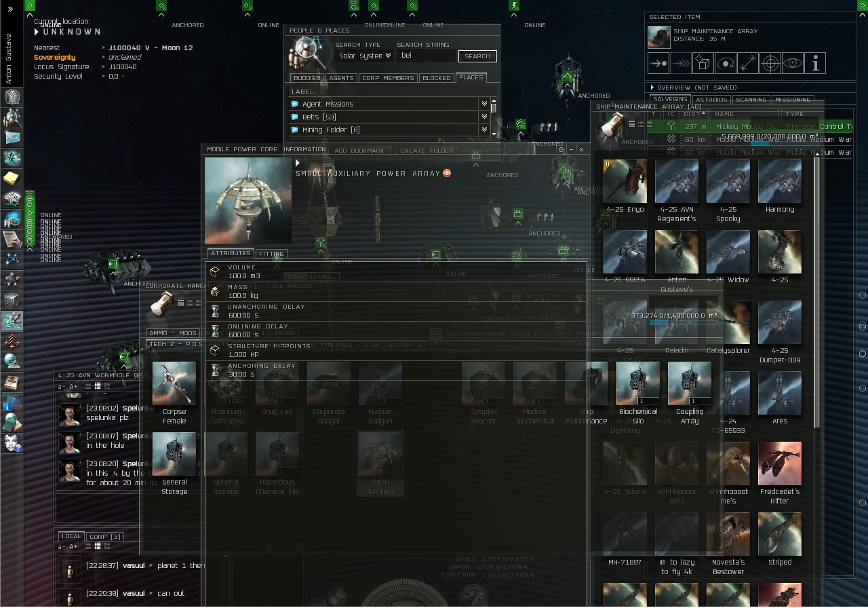The image size is (868, 608).
Task: Set wormhole channel chat to small portrait mode
Action: 97,386
